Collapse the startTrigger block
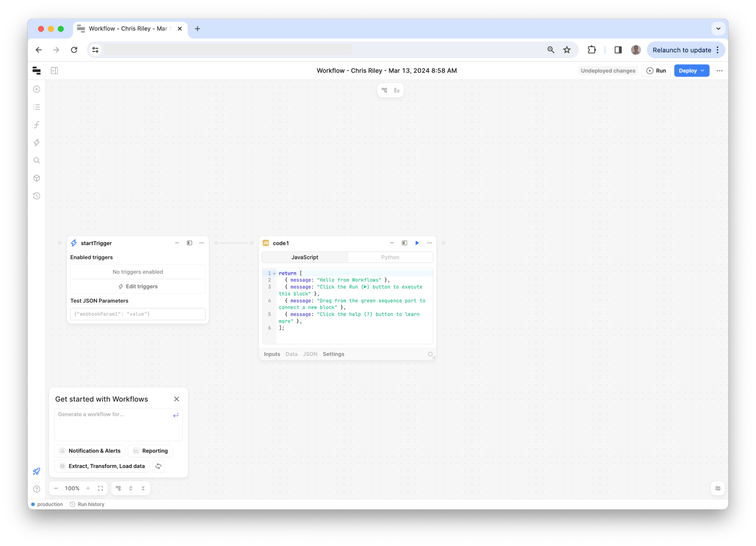 (x=177, y=243)
